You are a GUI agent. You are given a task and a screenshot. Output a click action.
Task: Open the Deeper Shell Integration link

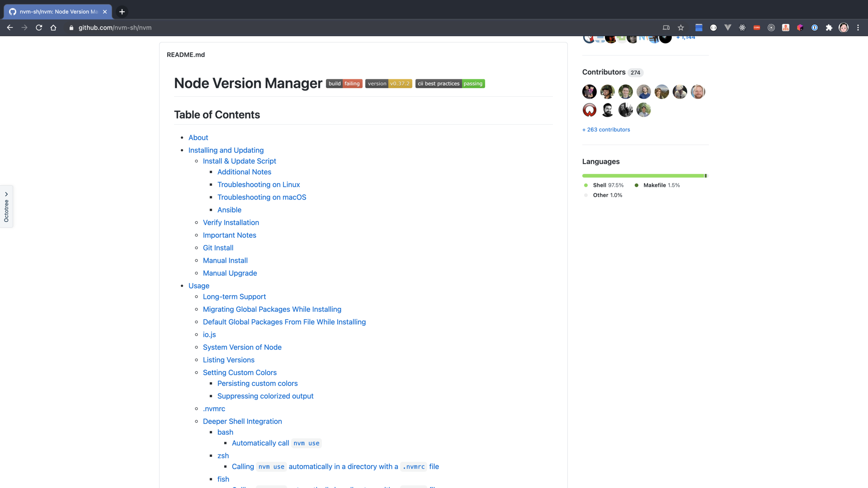pyautogui.click(x=242, y=421)
